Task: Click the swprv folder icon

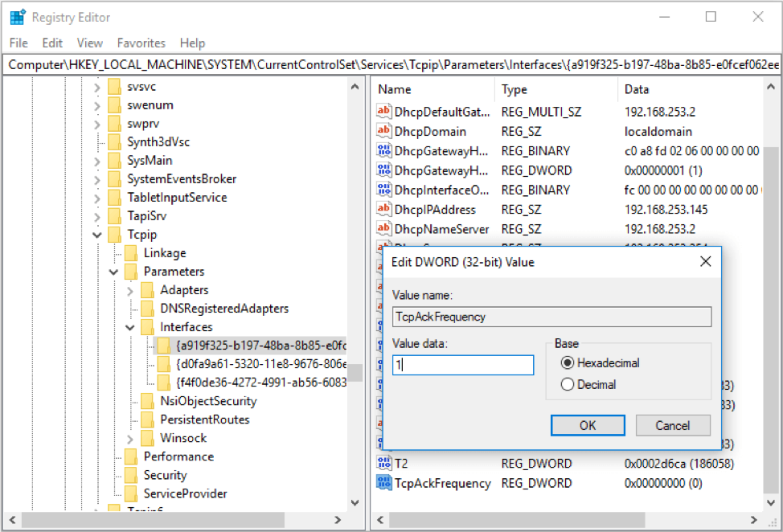Action: click(114, 124)
